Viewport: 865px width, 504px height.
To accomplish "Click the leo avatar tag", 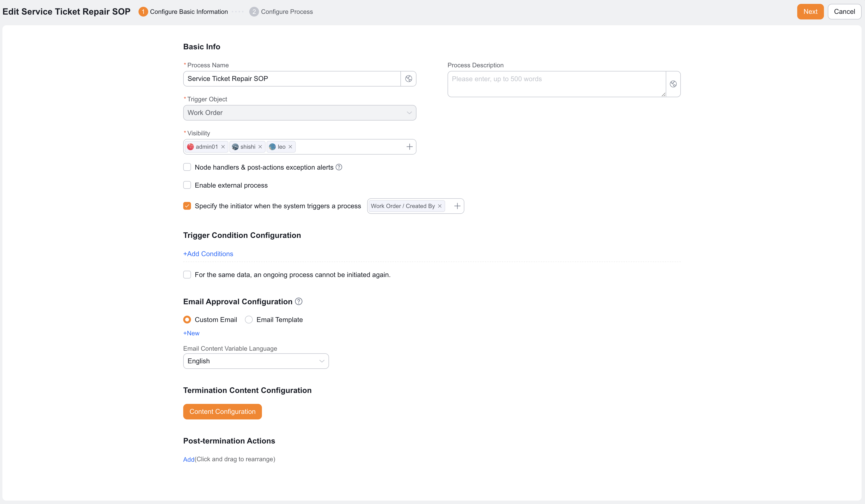I will [x=281, y=147].
